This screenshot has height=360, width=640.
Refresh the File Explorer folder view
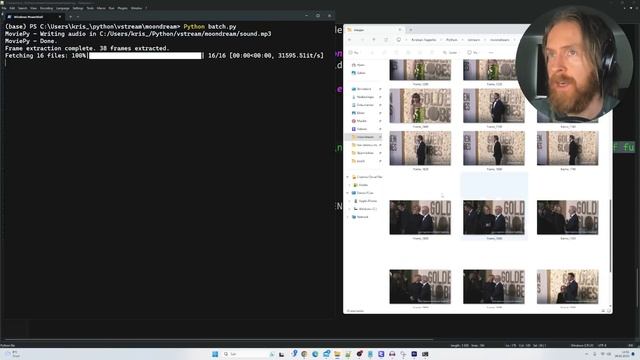coord(386,40)
